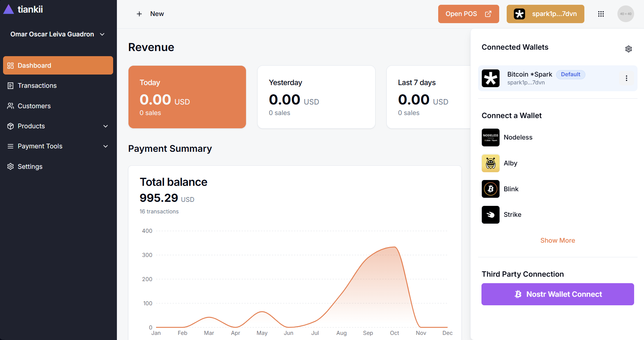Click the Open POS button
The image size is (644, 340).
click(x=468, y=14)
